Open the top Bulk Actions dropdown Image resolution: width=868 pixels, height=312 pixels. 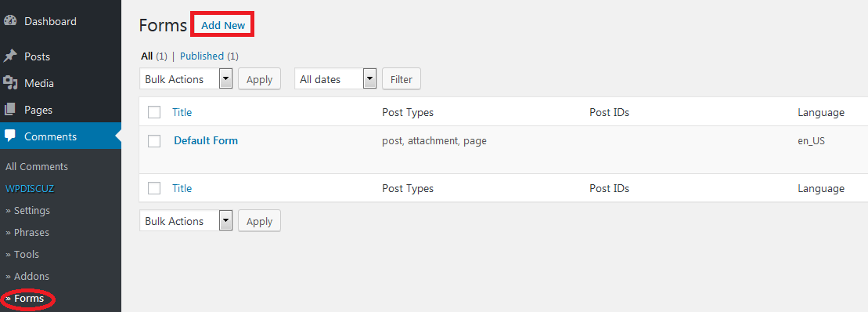(186, 79)
